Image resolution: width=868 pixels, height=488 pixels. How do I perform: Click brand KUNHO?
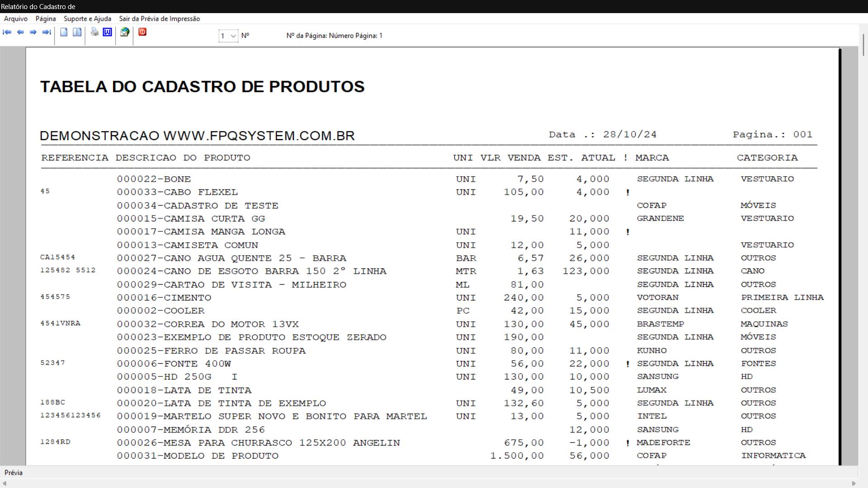point(652,351)
